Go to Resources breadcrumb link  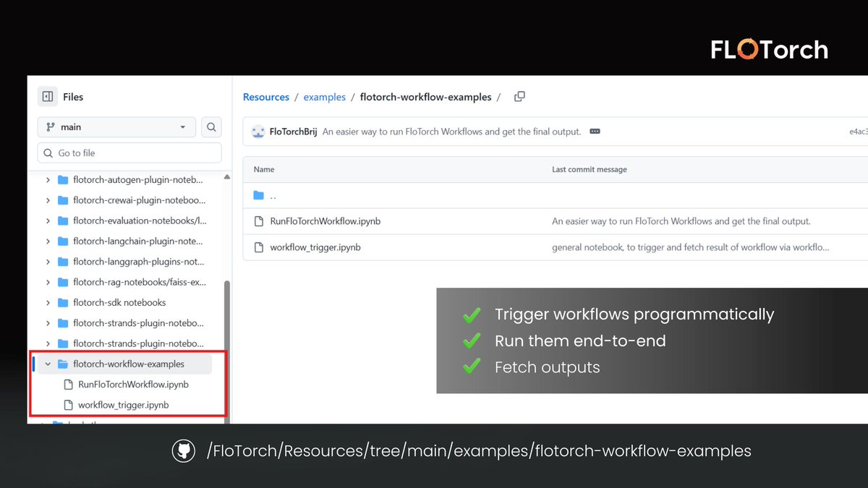(x=266, y=97)
